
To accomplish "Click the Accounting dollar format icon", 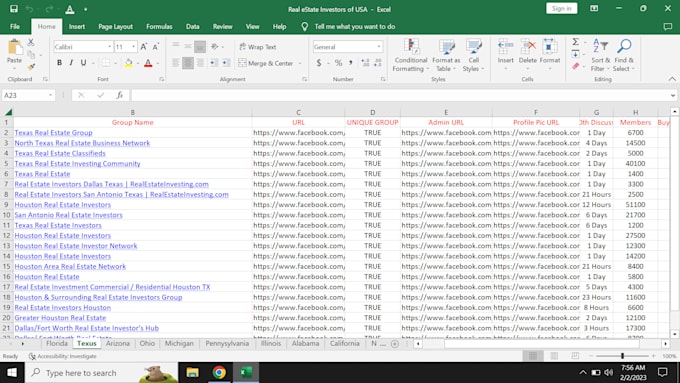I will [x=319, y=63].
